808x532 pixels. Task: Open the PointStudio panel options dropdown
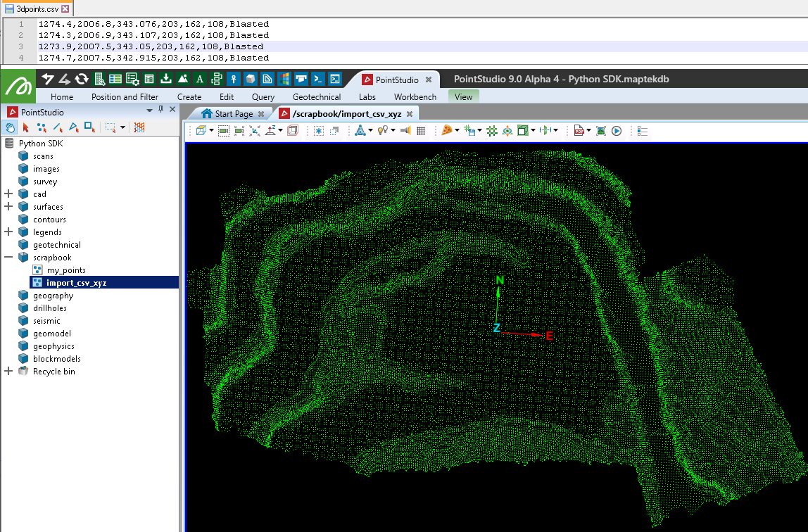click(149, 110)
